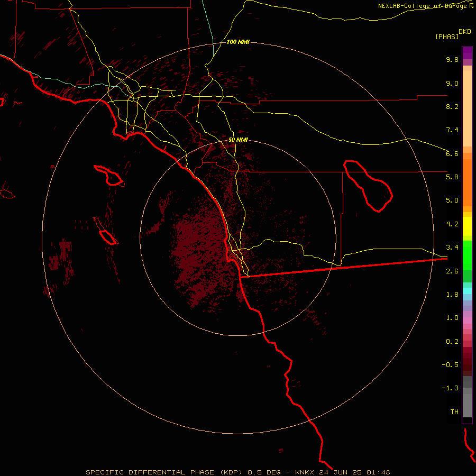476x476 pixels.
Task: Click the 7.4 scale value
Action: [x=452, y=130]
